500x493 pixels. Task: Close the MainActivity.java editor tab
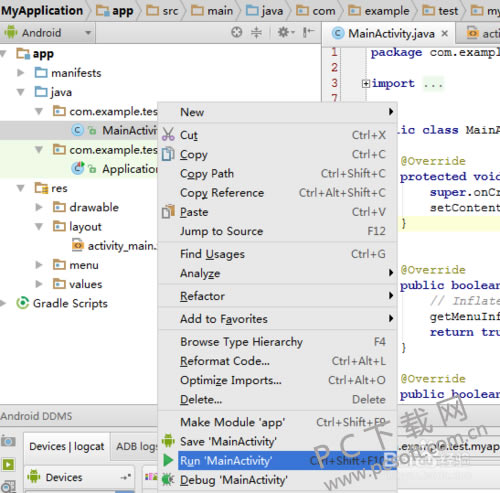click(x=445, y=33)
